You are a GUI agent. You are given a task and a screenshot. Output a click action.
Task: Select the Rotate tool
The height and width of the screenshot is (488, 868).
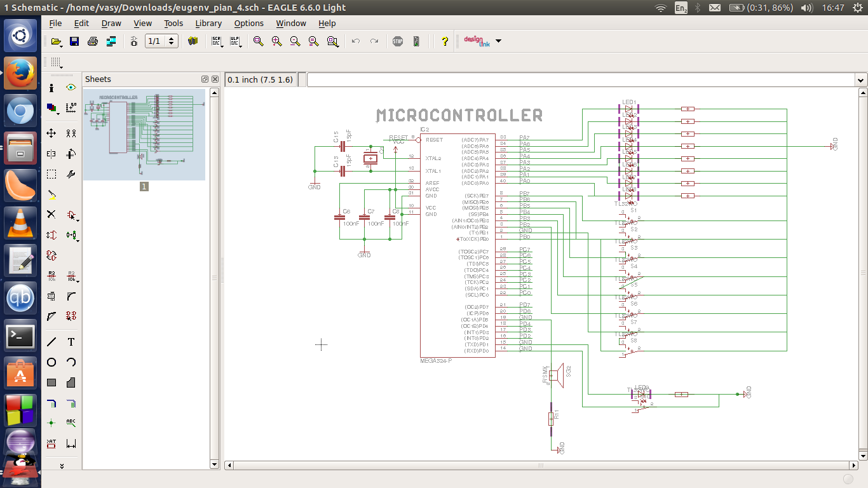71,154
